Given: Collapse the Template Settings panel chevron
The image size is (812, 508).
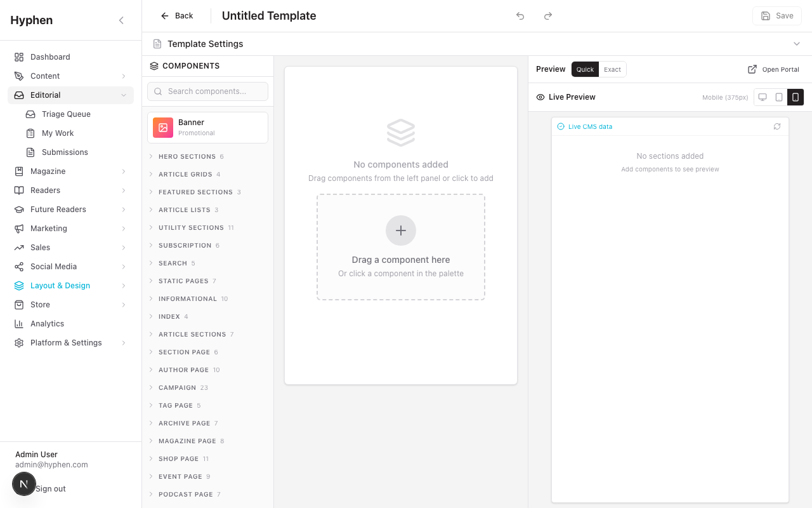Looking at the screenshot, I should coord(797,44).
